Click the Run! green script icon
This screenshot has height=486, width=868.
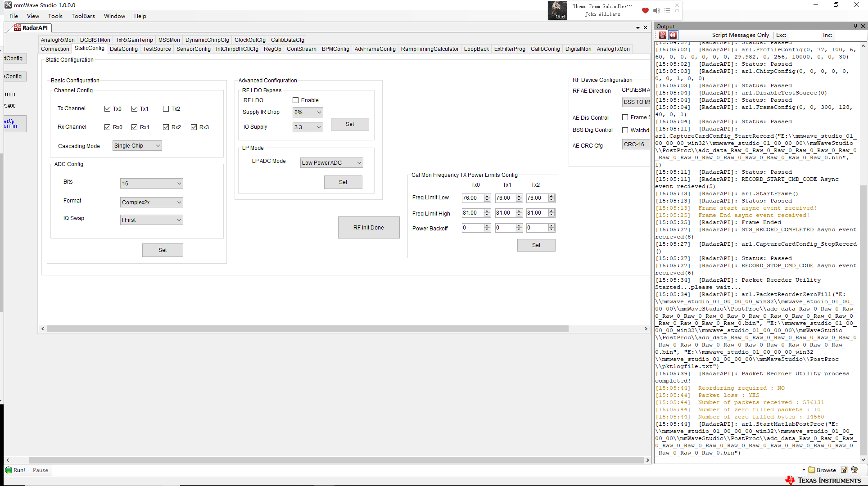point(9,470)
